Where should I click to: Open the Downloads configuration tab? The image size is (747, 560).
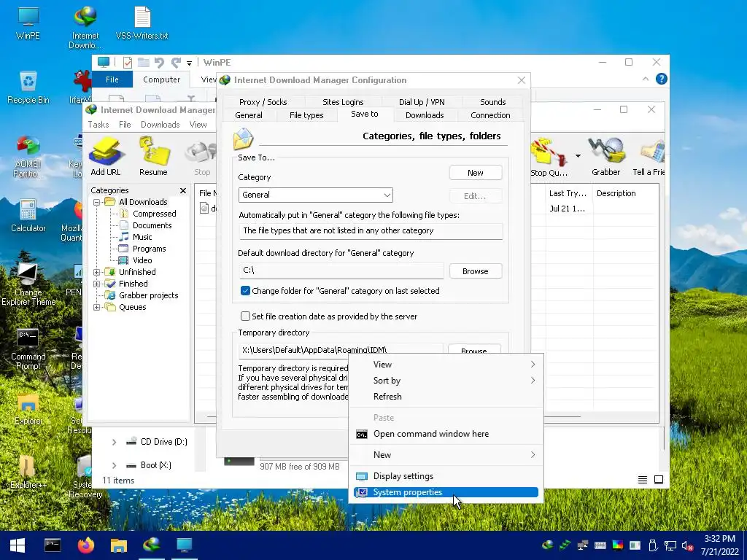pos(425,115)
